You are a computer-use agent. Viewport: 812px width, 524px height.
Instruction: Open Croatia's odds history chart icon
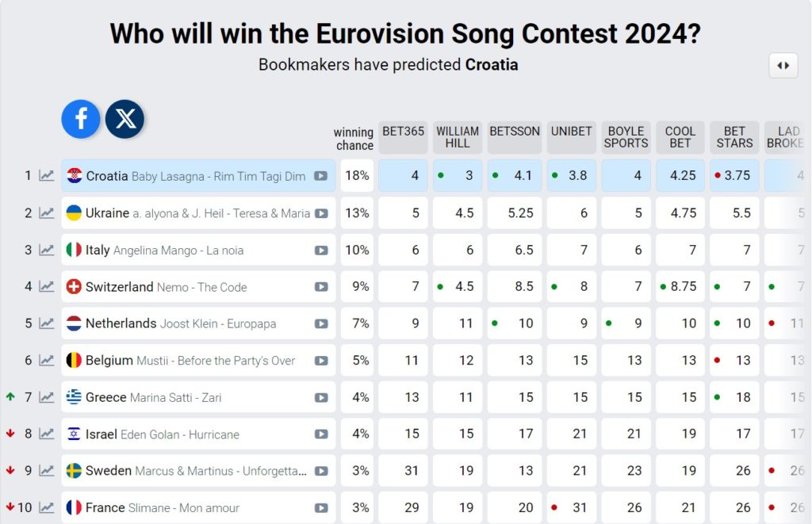pos(47,176)
